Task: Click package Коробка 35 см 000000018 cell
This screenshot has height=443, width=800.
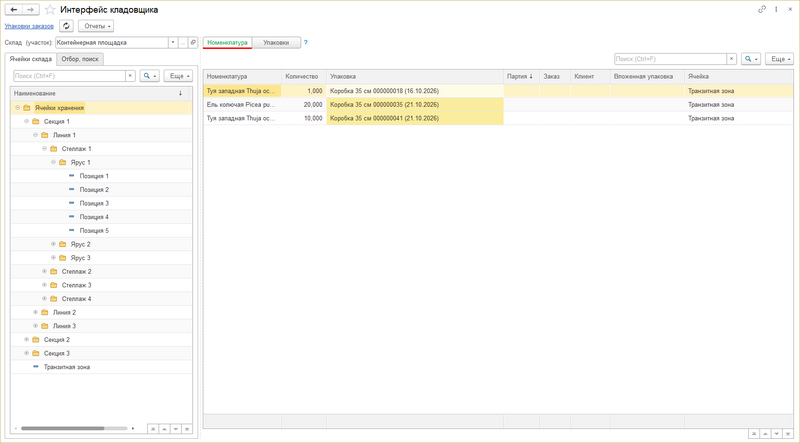Action: pos(415,91)
